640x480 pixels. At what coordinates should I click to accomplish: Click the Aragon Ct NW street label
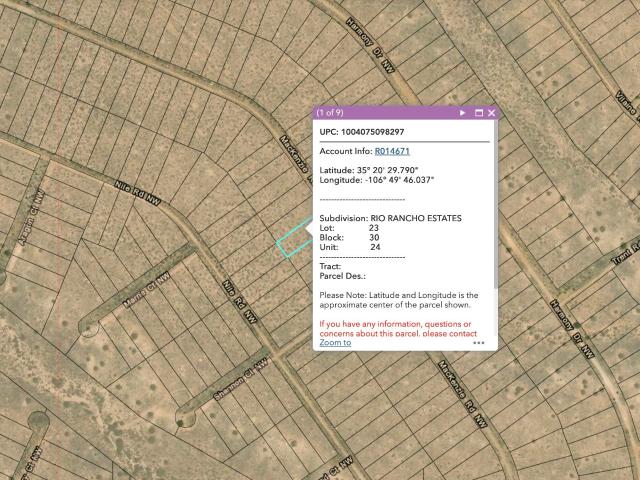[x=31, y=218]
